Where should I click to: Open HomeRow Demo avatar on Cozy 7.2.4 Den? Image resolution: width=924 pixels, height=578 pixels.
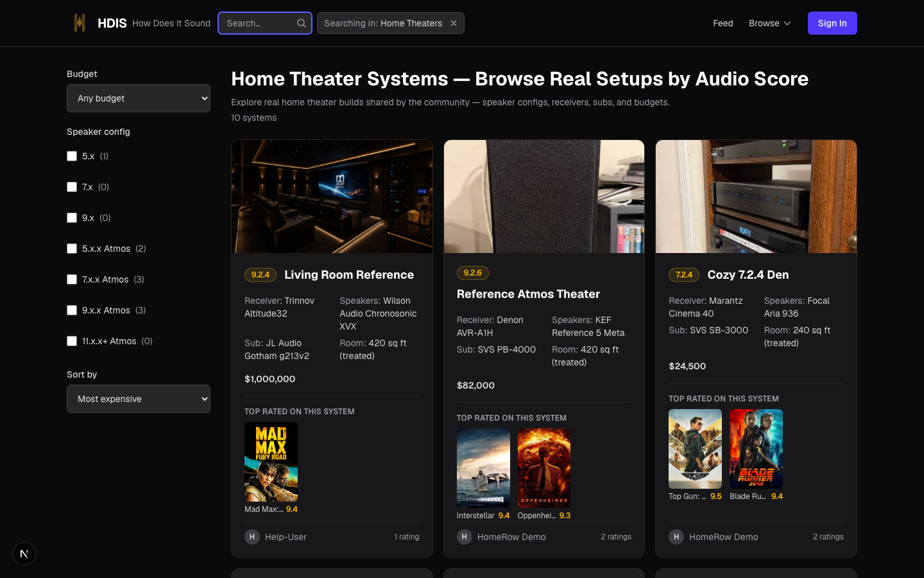coord(676,537)
